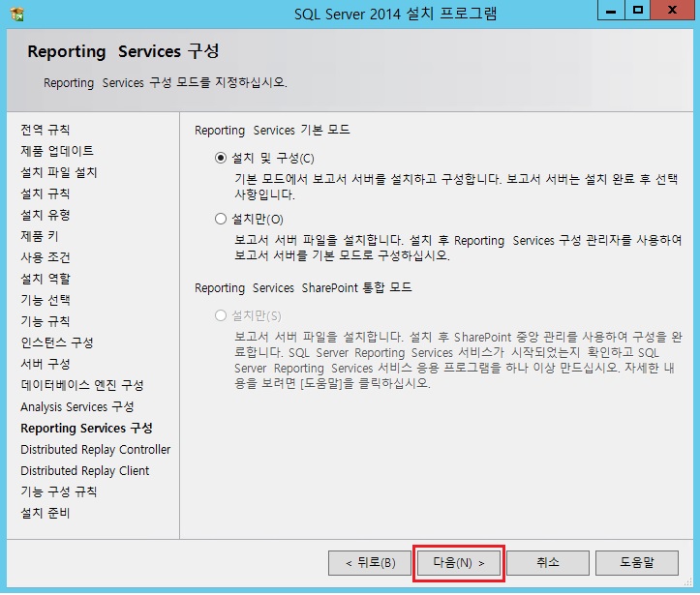Click the 기능 구성 규칙 step
Image resolution: width=700 pixels, height=595 pixels.
click(58, 492)
